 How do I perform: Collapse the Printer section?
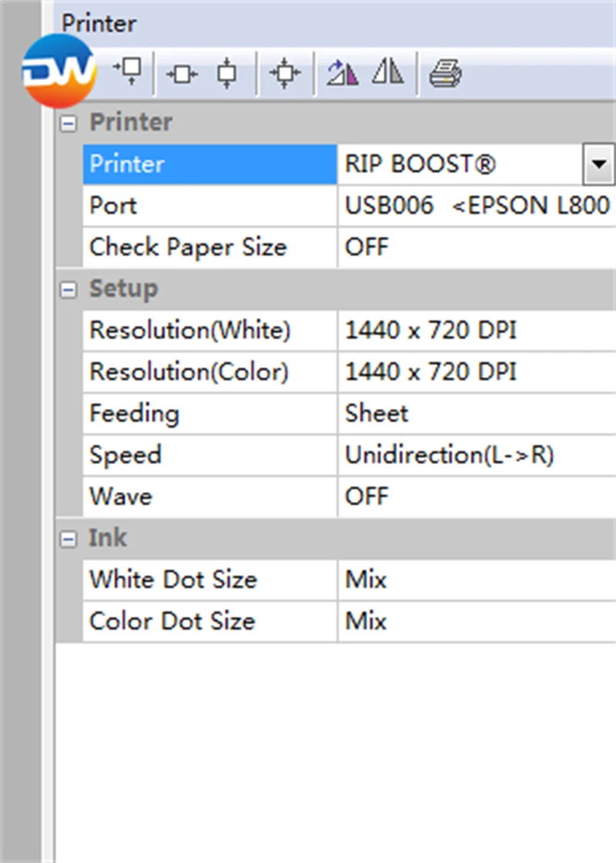click(69, 122)
